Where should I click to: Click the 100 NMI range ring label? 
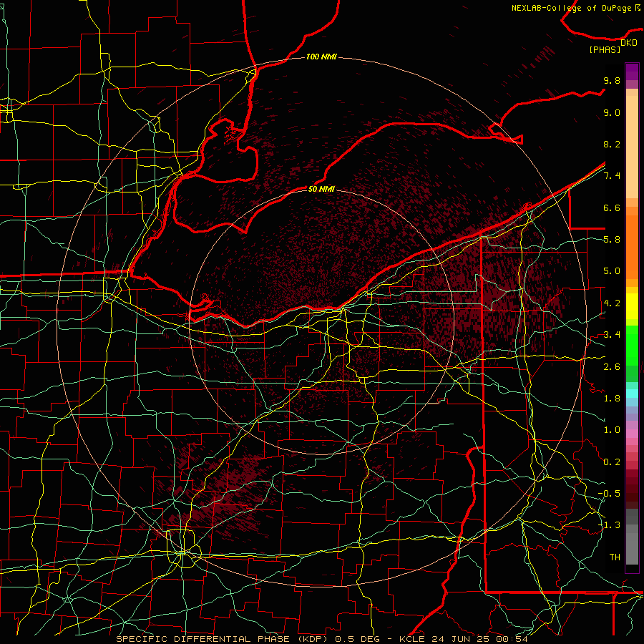coord(321,57)
